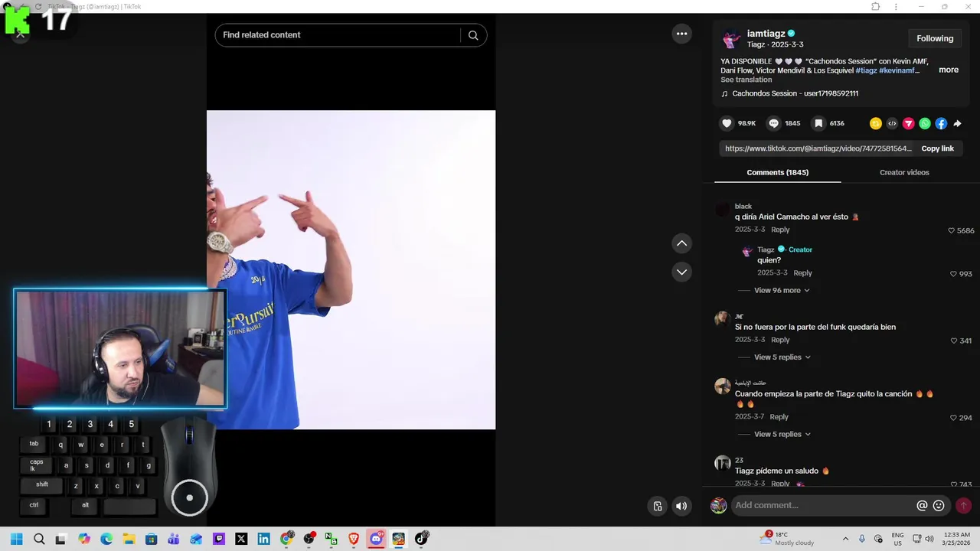Get the embed code icon
Viewport: 980px width, 551px height.
click(x=892, y=123)
